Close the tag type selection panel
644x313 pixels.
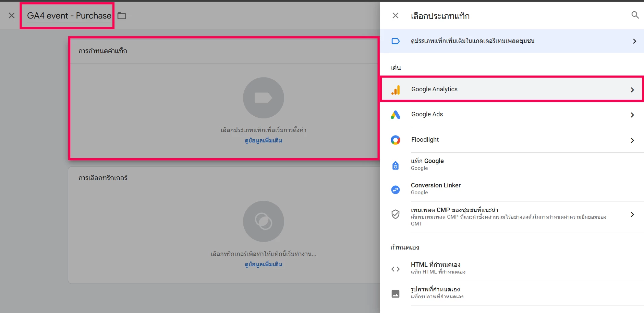[395, 15]
